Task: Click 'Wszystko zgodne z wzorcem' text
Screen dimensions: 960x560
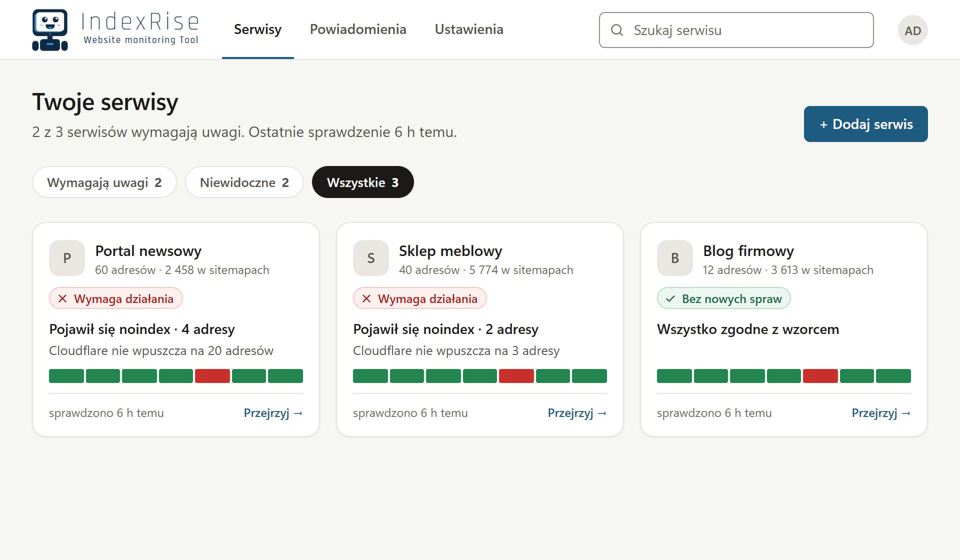Action: click(x=748, y=329)
